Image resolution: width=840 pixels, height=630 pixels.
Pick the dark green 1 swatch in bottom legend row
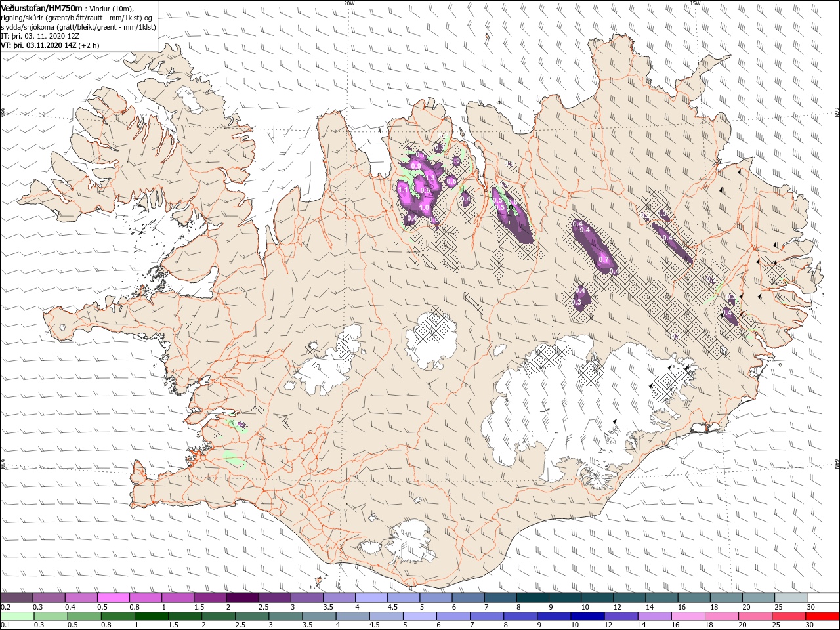pos(151,616)
